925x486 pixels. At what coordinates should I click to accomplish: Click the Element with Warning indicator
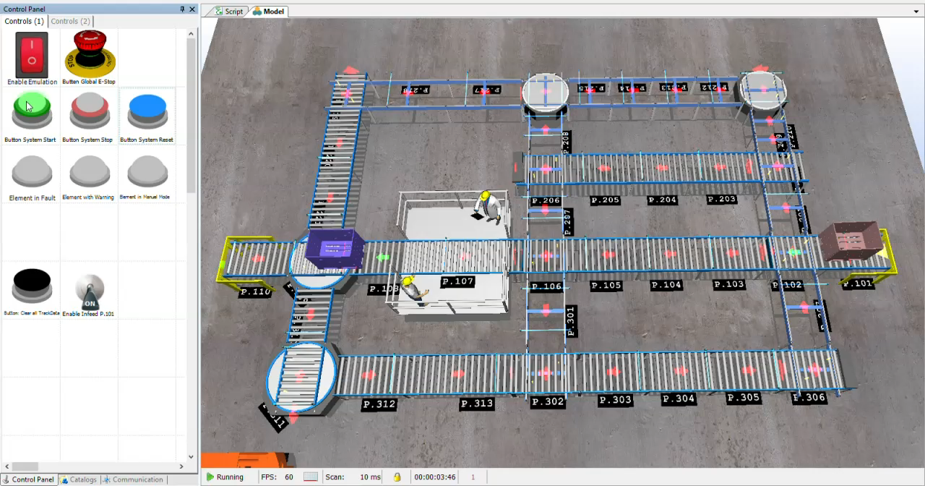(x=90, y=172)
